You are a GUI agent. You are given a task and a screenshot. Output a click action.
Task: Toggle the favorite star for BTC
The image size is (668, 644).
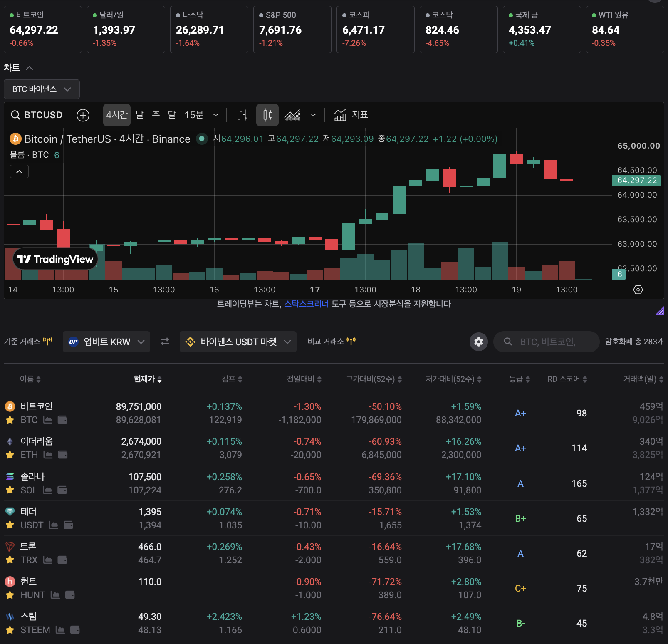click(x=10, y=420)
